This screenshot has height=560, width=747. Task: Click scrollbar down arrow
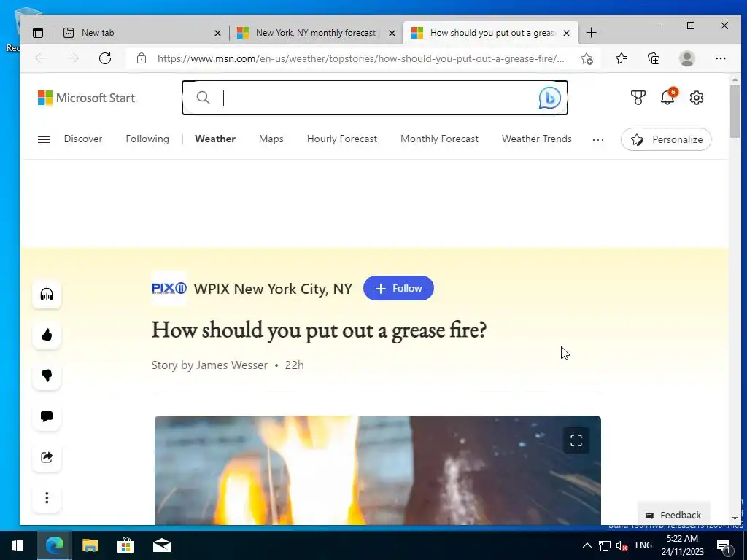[735, 518]
